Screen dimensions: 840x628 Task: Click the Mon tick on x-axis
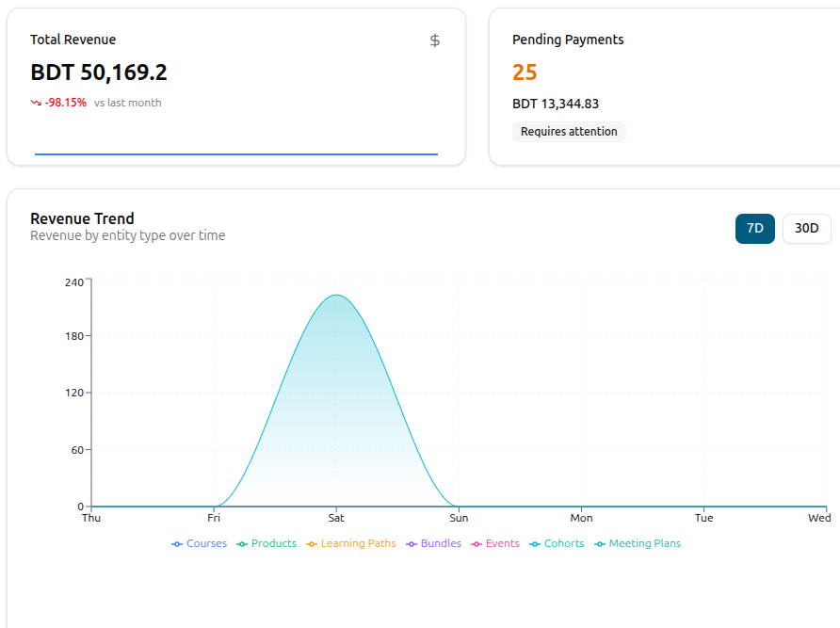pos(581,518)
